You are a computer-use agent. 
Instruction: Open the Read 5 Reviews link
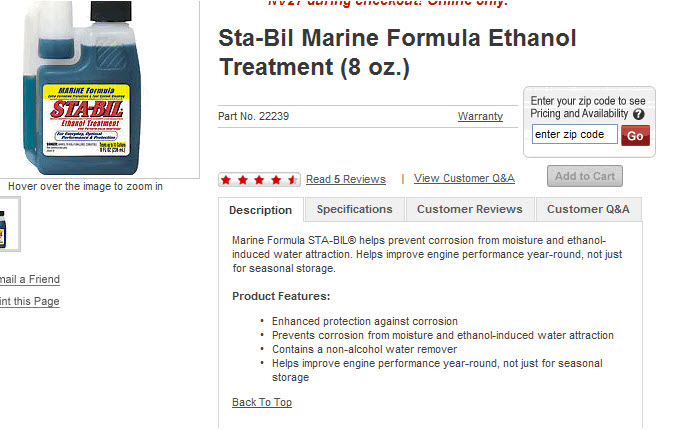coord(346,179)
